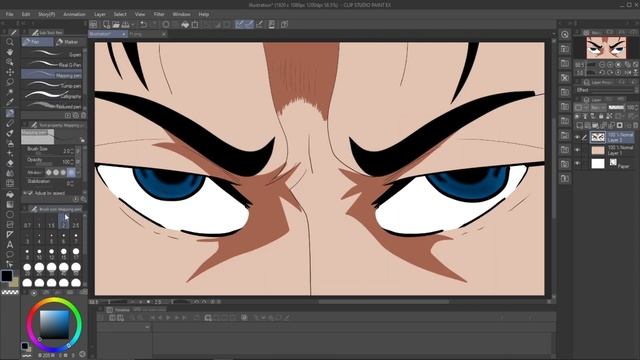
Task: Click the New document icon in the command bar
Action: (x=107, y=24)
